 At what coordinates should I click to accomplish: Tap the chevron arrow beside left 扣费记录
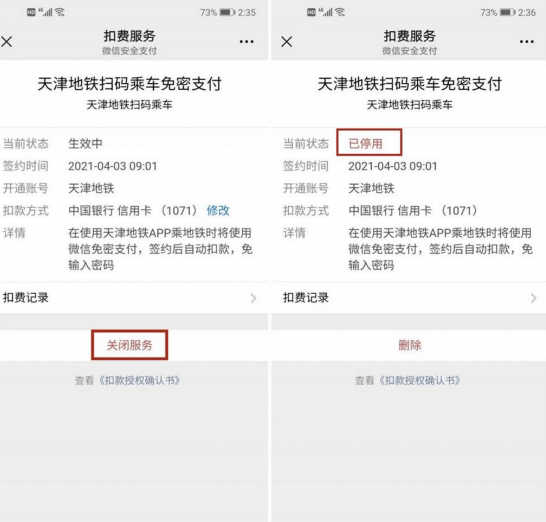pos(254,298)
